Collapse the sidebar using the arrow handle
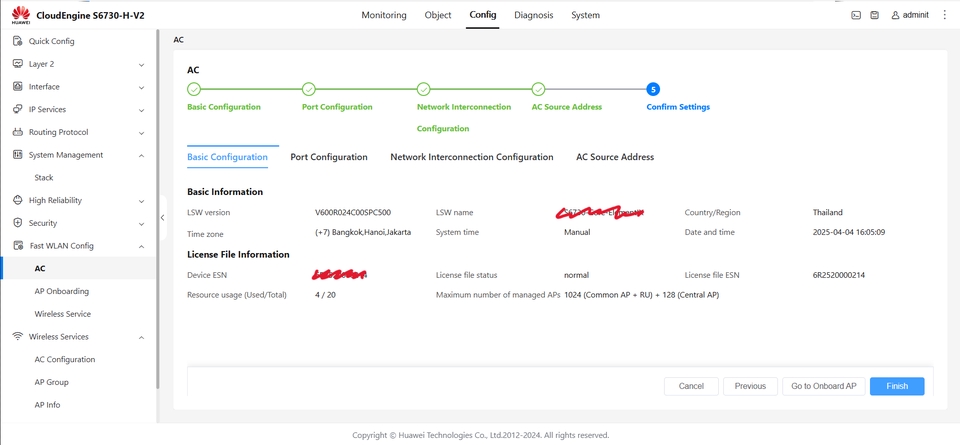Viewport: 960px width, 445px height. (162, 217)
